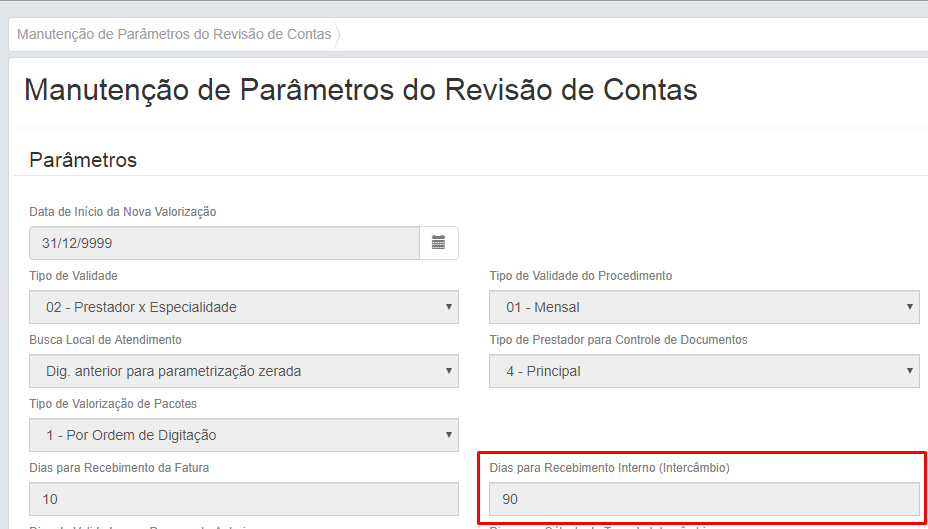The height and width of the screenshot is (529, 928).
Task: Click the Data de Início da Nova Valorização label
Action: pyautogui.click(x=123, y=212)
